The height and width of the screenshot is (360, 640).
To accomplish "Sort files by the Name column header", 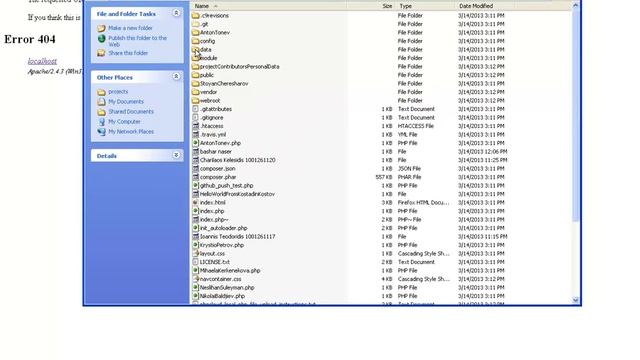I will [269, 6].
